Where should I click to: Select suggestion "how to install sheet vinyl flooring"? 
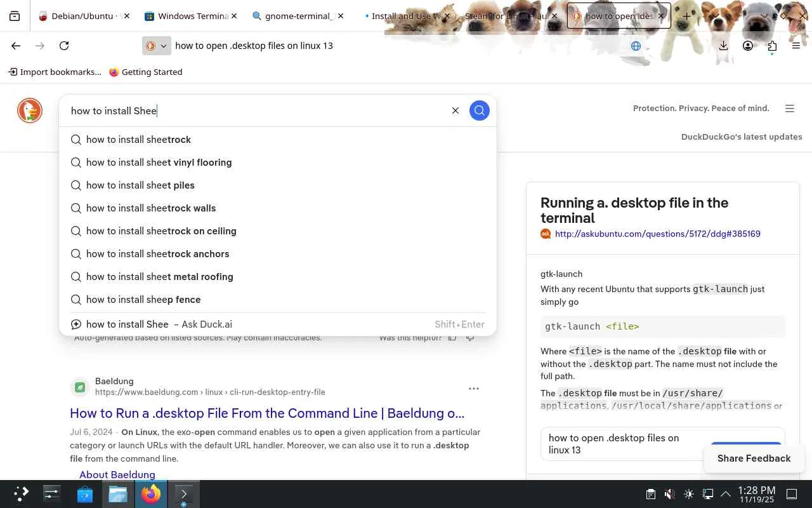(278, 163)
